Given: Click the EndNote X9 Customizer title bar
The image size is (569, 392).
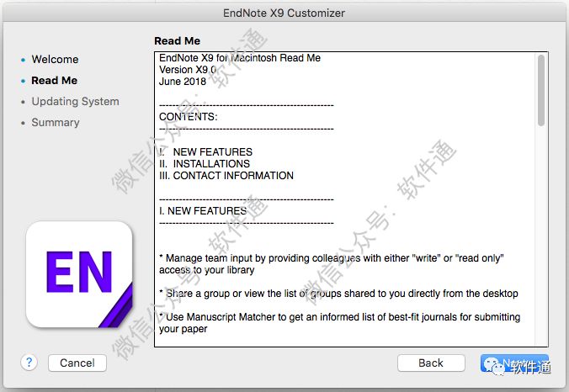Looking at the screenshot, I should [x=284, y=13].
